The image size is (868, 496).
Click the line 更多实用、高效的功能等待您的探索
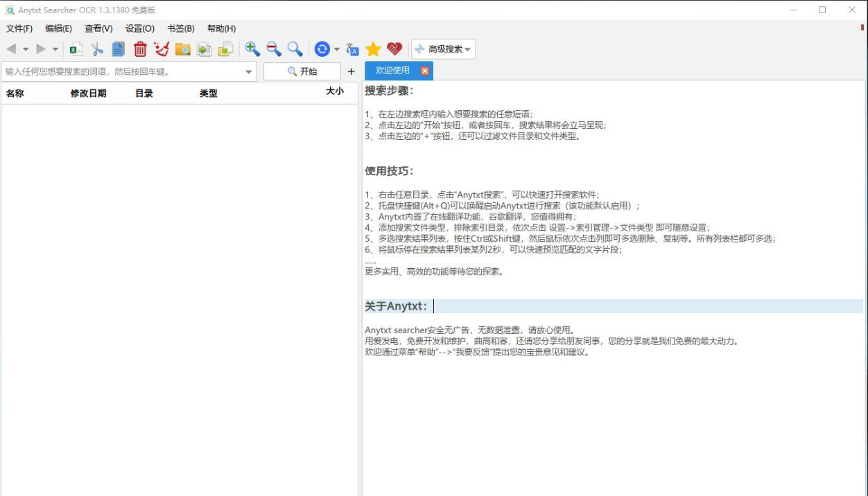tap(435, 272)
